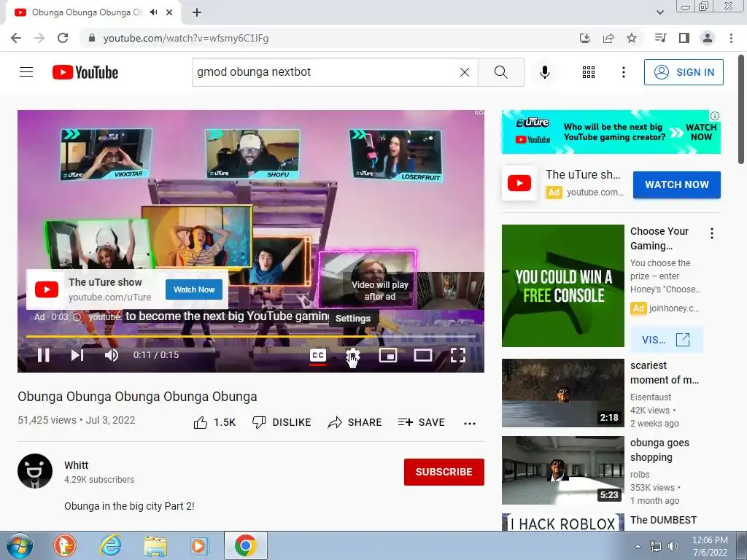This screenshot has width=747, height=560.
Task: Install YouTube app icon in address bar
Action: [585, 38]
